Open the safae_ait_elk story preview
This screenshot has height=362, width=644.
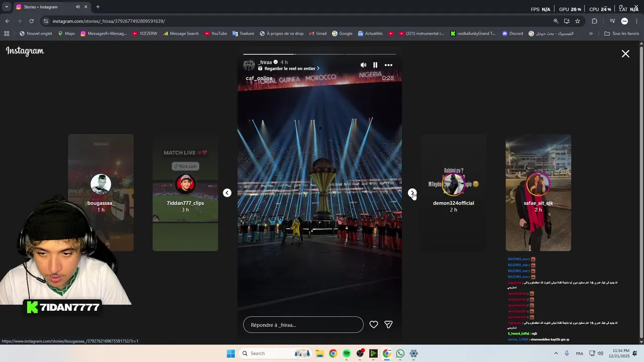point(538,193)
